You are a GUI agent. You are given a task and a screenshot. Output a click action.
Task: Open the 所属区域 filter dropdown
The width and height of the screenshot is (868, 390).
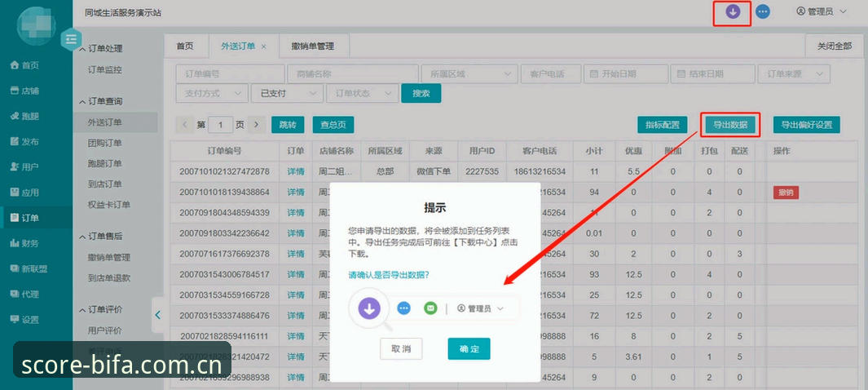[469, 73]
